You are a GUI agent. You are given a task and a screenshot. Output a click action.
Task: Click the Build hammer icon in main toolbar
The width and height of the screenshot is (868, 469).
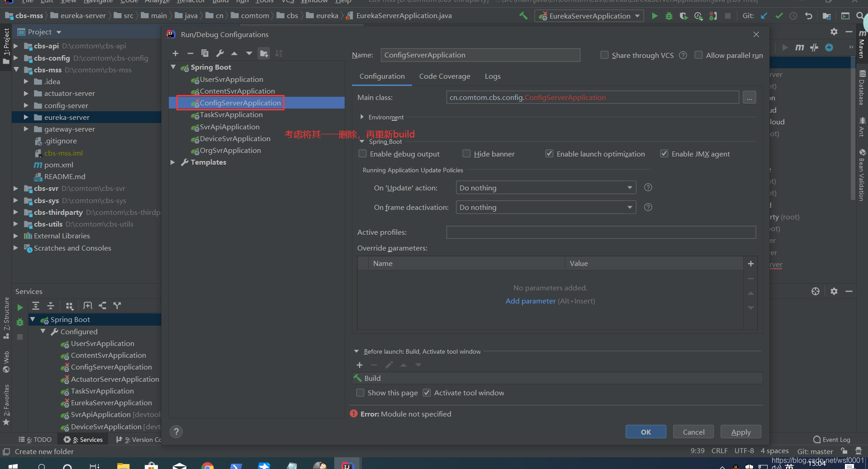pyautogui.click(x=523, y=16)
